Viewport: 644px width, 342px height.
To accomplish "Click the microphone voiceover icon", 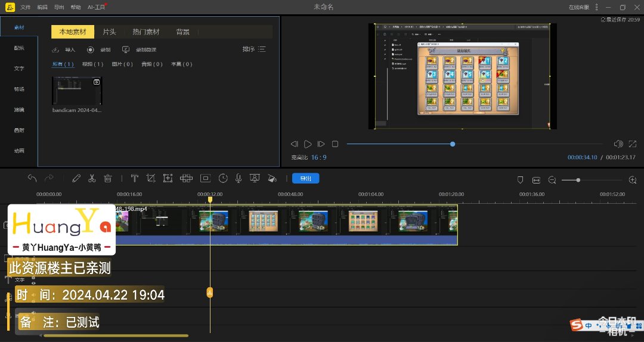I will click(x=239, y=178).
